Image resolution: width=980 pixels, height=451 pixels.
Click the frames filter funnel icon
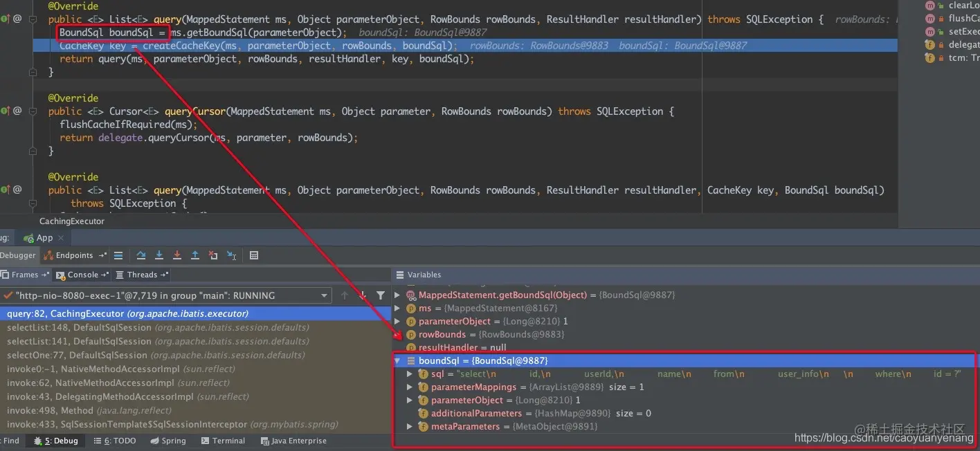point(380,295)
